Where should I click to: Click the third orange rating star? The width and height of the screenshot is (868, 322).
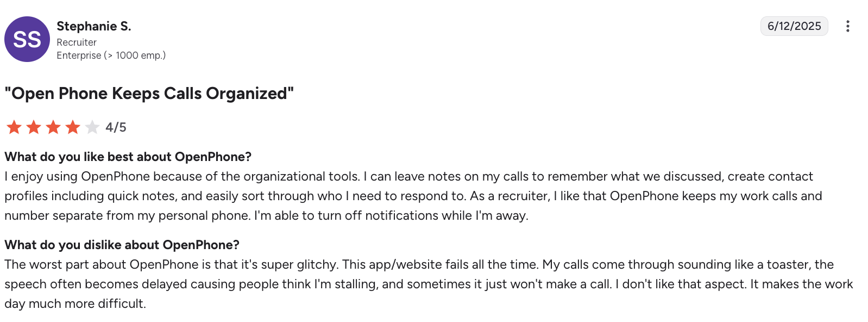click(x=53, y=127)
